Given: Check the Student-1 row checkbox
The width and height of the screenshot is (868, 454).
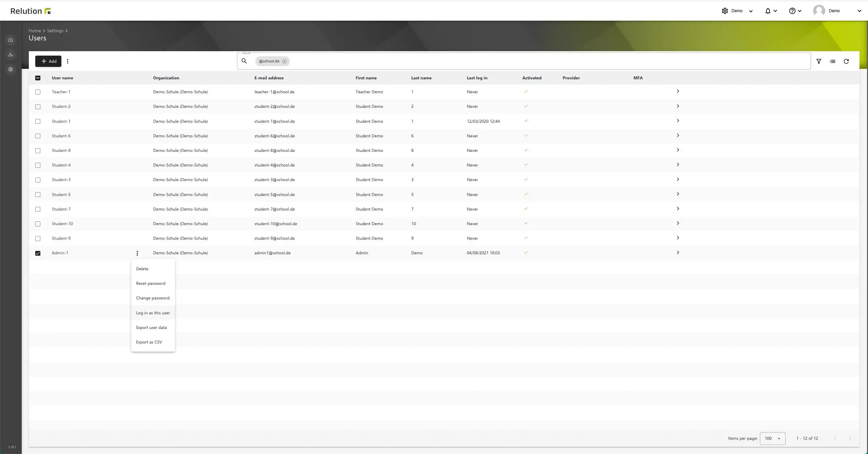Looking at the screenshot, I should click(x=38, y=121).
